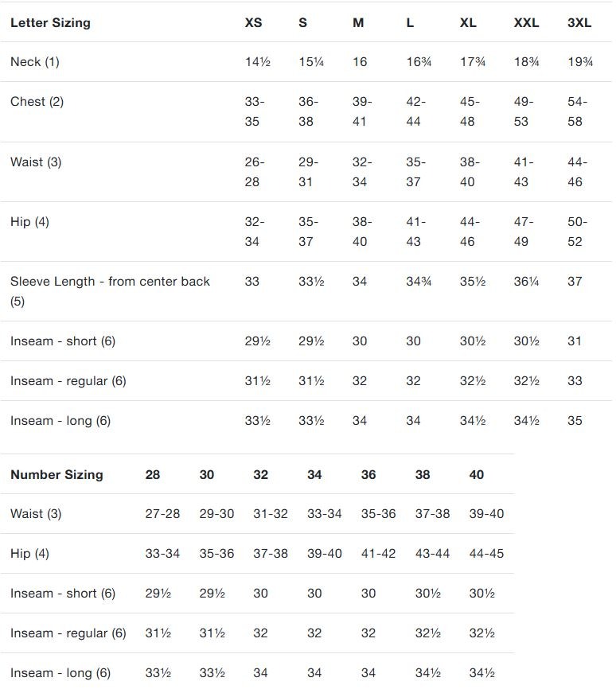Click the Chest (2) row label

[x=37, y=101]
